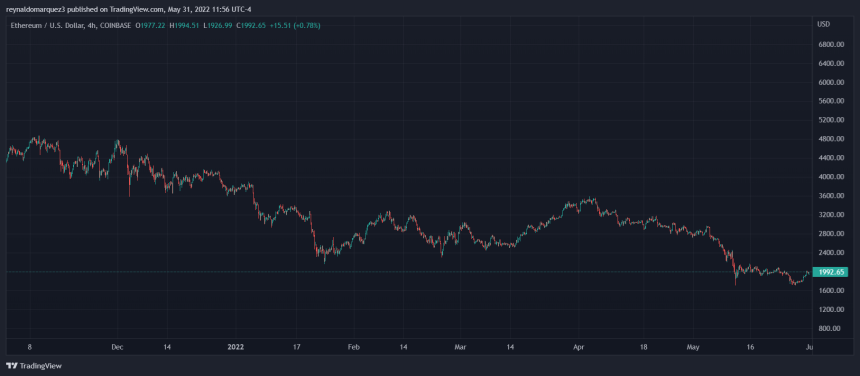Image resolution: width=860 pixels, height=376 pixels.
Task: Click the 6000.00 price axis label
Action: pyautogui.click(x=830, y=82)
